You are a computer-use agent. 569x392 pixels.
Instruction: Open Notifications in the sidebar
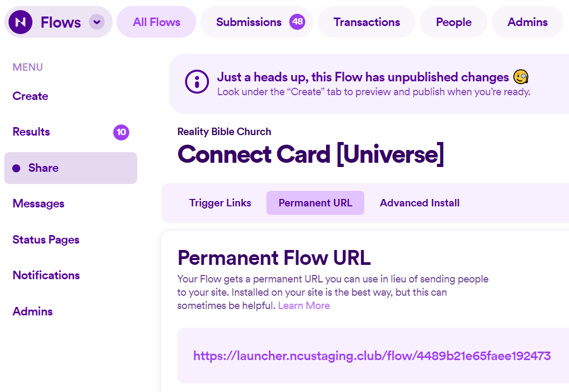coord(46,276)
